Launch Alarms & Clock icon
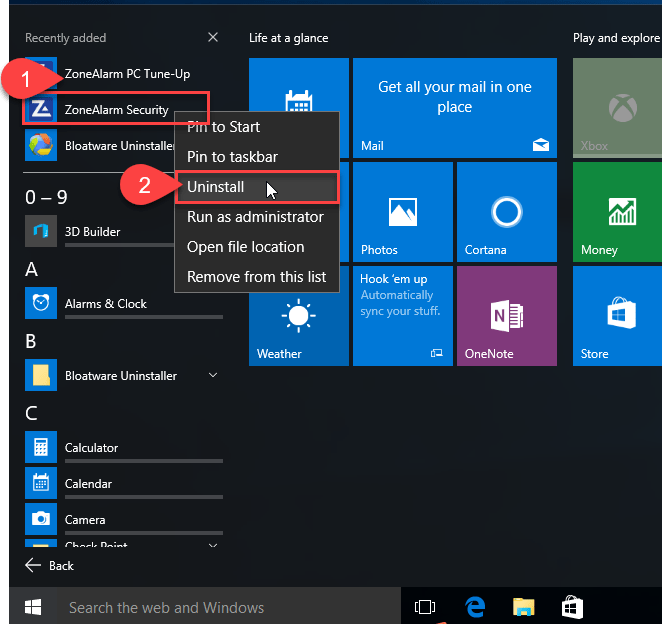The image size is (662, 624). pyautogui.click(x=41, y=303)
